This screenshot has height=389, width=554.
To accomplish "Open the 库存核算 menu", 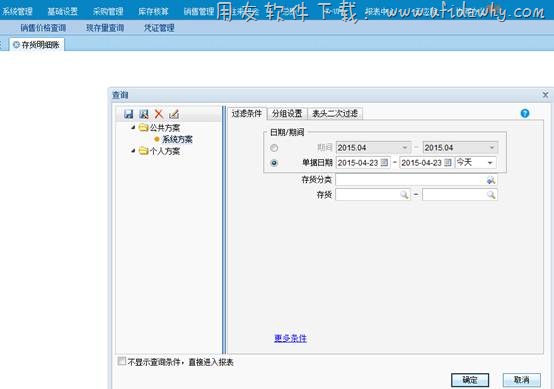I will [x=153, y=11].
